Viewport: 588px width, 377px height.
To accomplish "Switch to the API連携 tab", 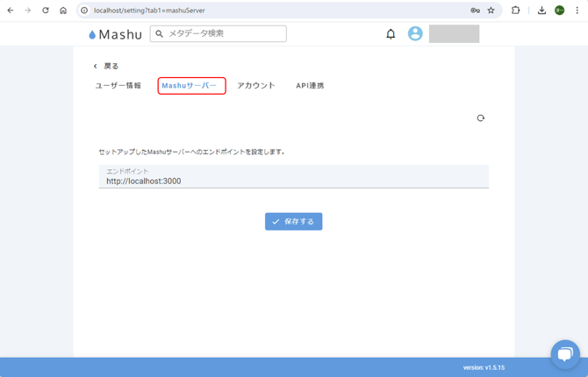I will pyautogui.click(x=310, y=86).
